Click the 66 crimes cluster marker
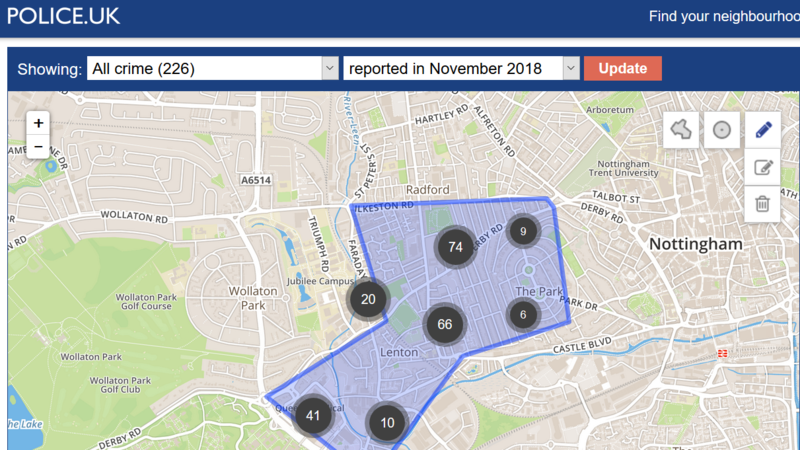This screenshot has height=450, width=800. 445,324
